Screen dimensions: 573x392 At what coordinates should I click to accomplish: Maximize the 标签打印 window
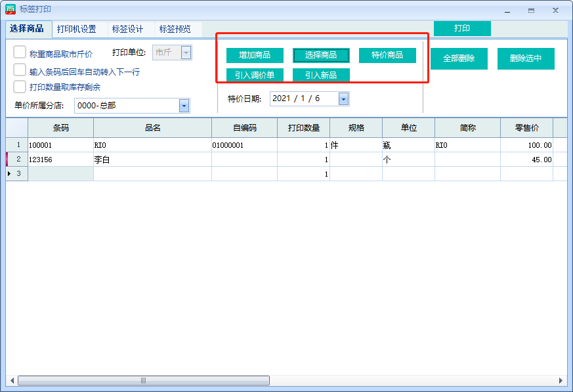(x=532, y=11)
